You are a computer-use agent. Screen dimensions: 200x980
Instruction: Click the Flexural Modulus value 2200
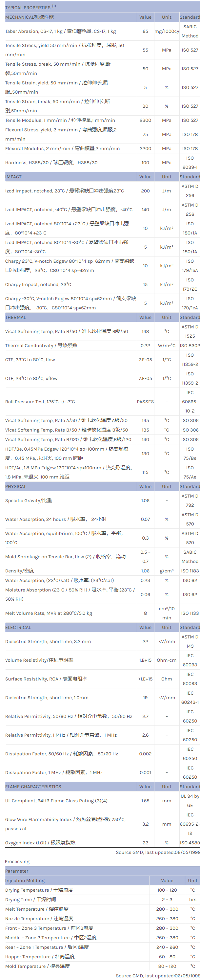145,149
